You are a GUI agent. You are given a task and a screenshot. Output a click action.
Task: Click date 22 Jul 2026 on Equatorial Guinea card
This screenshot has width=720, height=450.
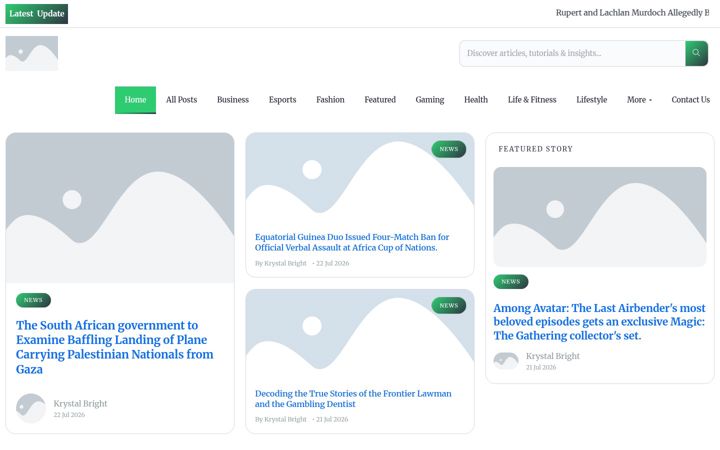(x=332, y=263)
